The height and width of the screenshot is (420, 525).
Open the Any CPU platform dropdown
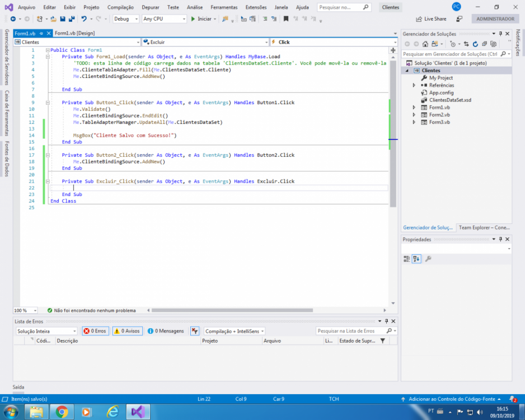(164, 19)
